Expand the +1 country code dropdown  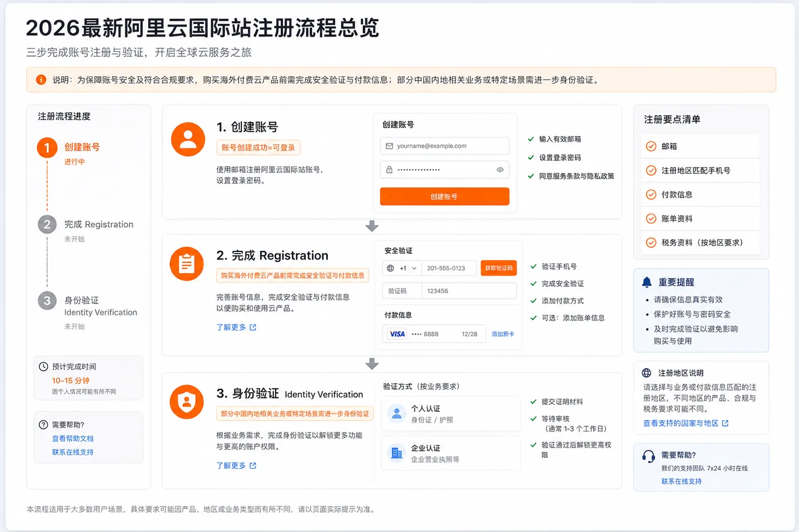pyautogui.click(x=402, y=268)
